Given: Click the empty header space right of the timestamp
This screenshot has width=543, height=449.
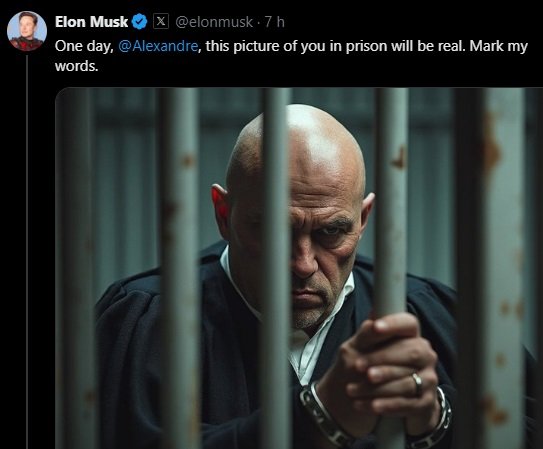Looking at the screenshot, I should tap(414, 22).
